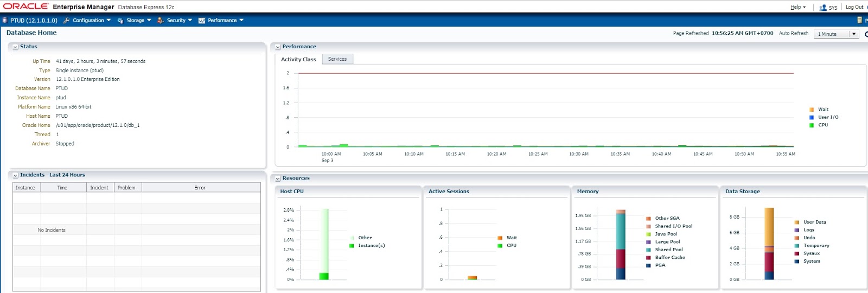Click the Version 12.1.0.1.0 Enterprise Edition text

point(88,79)
